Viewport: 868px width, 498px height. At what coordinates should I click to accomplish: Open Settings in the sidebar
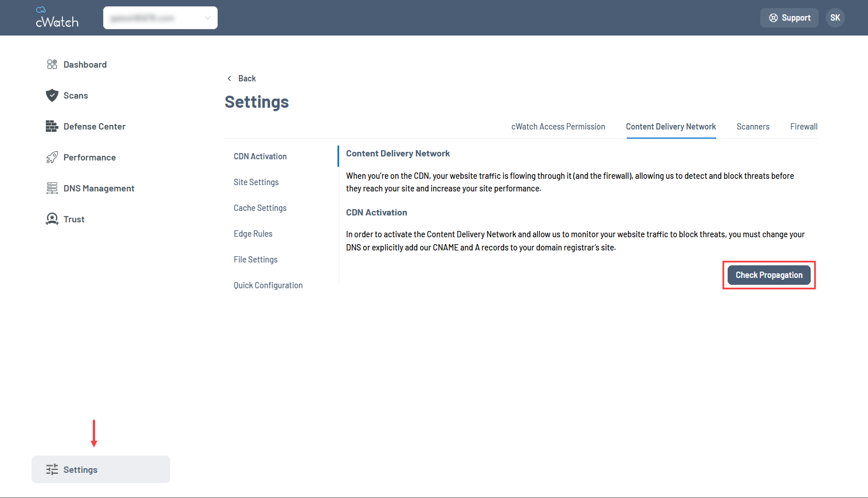tap(101, 469)
